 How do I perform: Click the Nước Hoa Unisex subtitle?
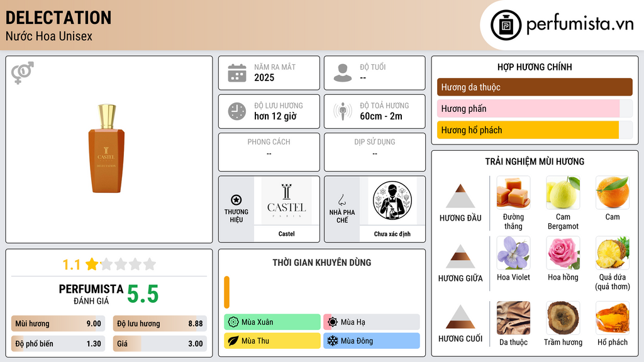(x=49, y=36)
